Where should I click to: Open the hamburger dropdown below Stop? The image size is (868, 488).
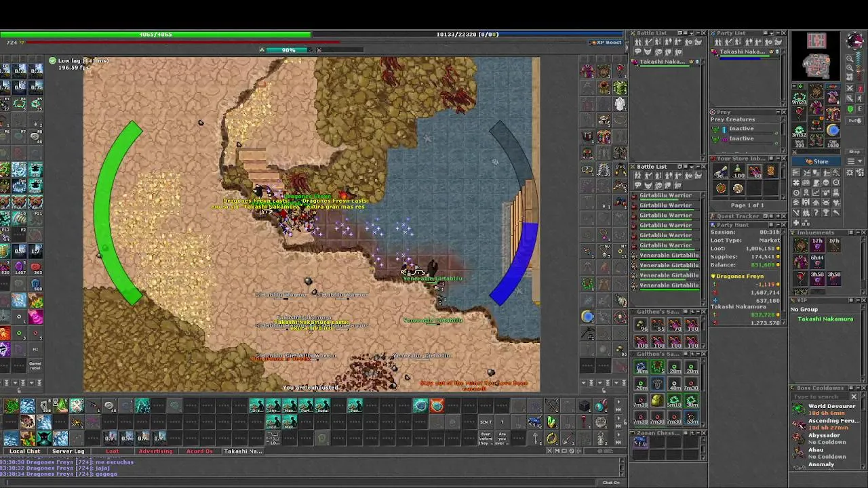point(854,161)
